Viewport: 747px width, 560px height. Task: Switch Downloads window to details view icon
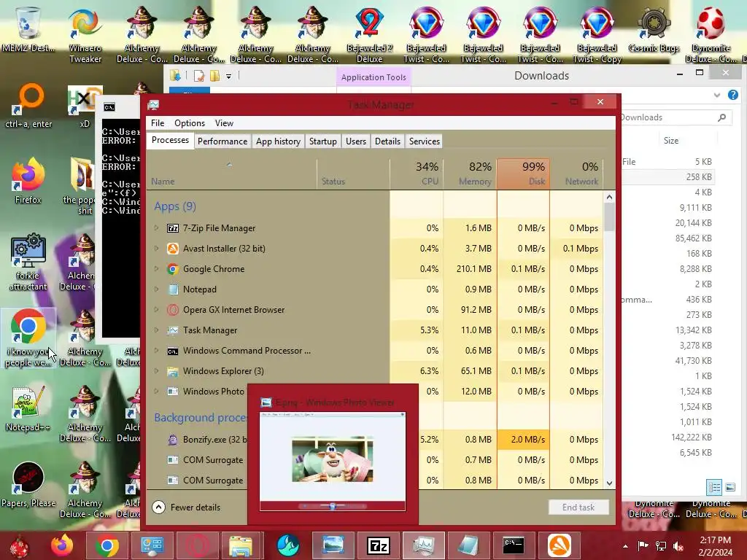[714, 487]
